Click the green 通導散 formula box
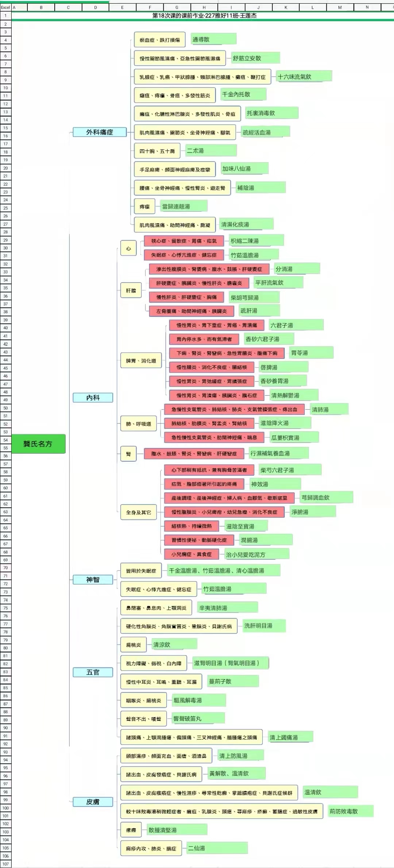The image size is (394, 868). click(x=213, y=39)
